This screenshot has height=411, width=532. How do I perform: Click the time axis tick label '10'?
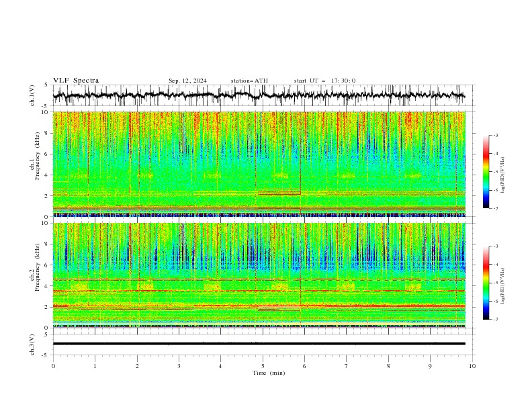[472, 366]
